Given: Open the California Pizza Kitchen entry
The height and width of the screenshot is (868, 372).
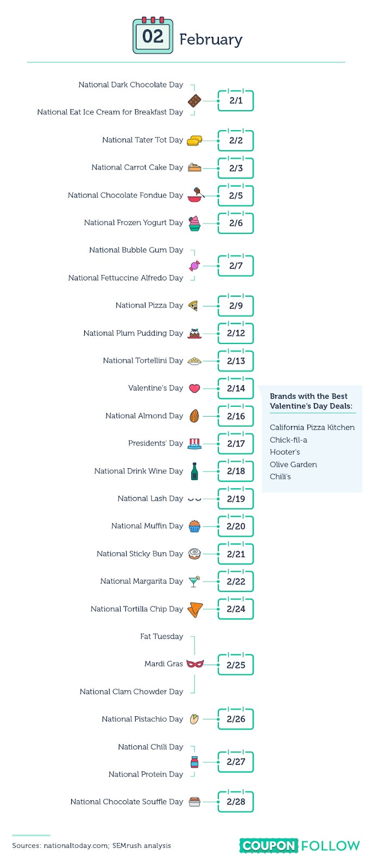Looking at the screenshot, I should click(x=312, y=427).
